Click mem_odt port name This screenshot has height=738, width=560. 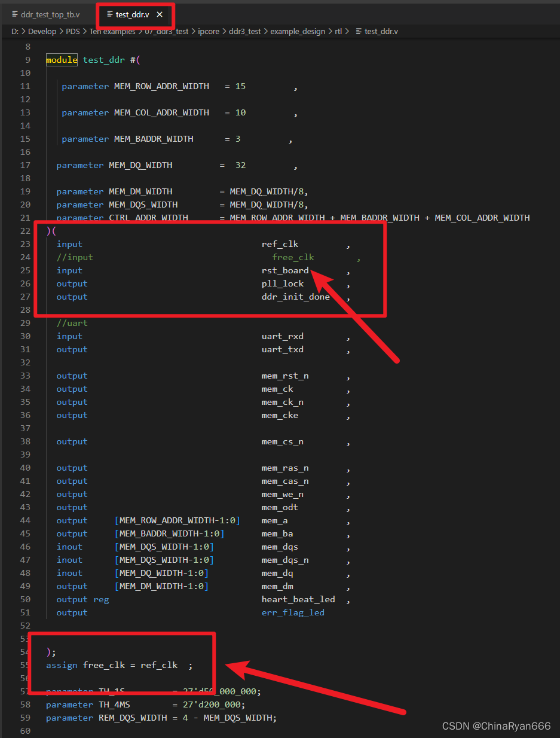pyautogui.click(x=280, y=507)
